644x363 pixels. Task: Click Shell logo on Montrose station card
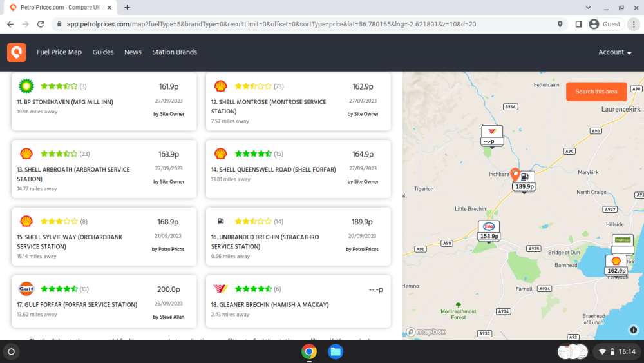pyautogui.click(x=220, y=86)
